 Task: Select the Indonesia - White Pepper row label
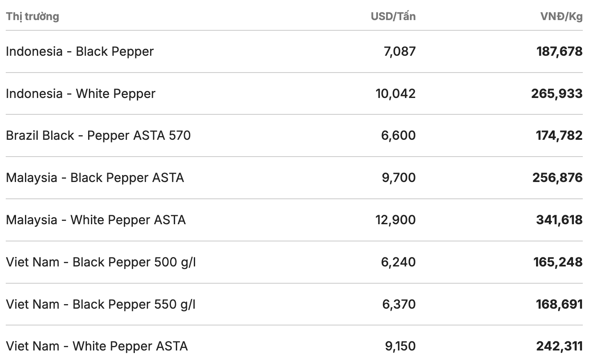[81, 94]
